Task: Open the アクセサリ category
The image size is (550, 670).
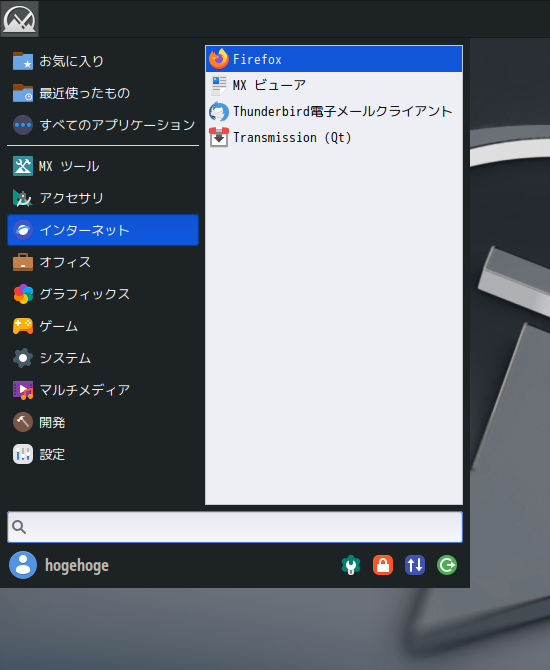Action: pyautogui.click(x=103, y=198)
